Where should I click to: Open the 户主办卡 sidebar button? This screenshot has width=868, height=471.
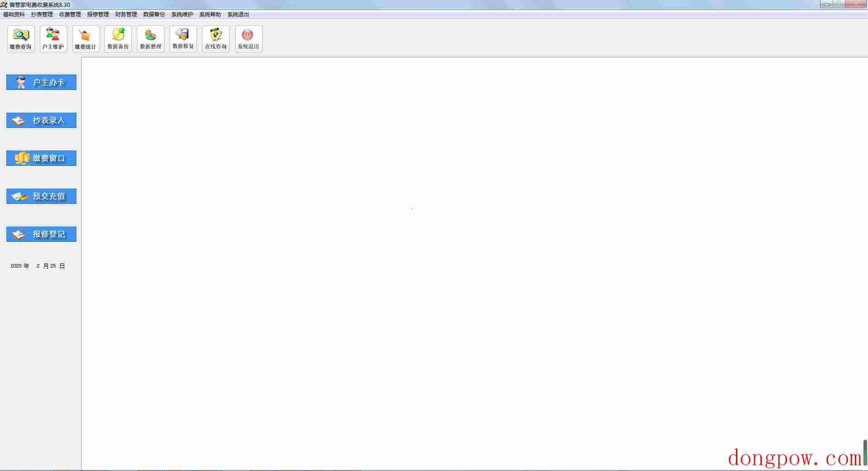[41, 82]
